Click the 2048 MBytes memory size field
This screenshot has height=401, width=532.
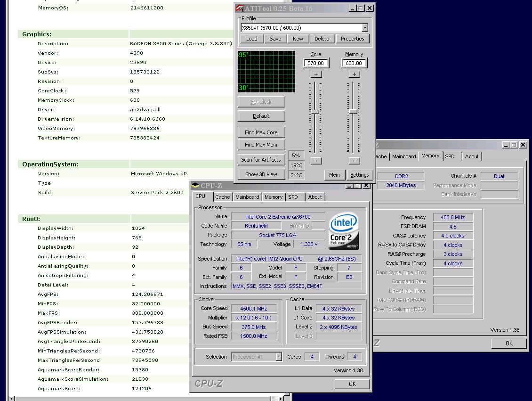click(x=401, y=185)
